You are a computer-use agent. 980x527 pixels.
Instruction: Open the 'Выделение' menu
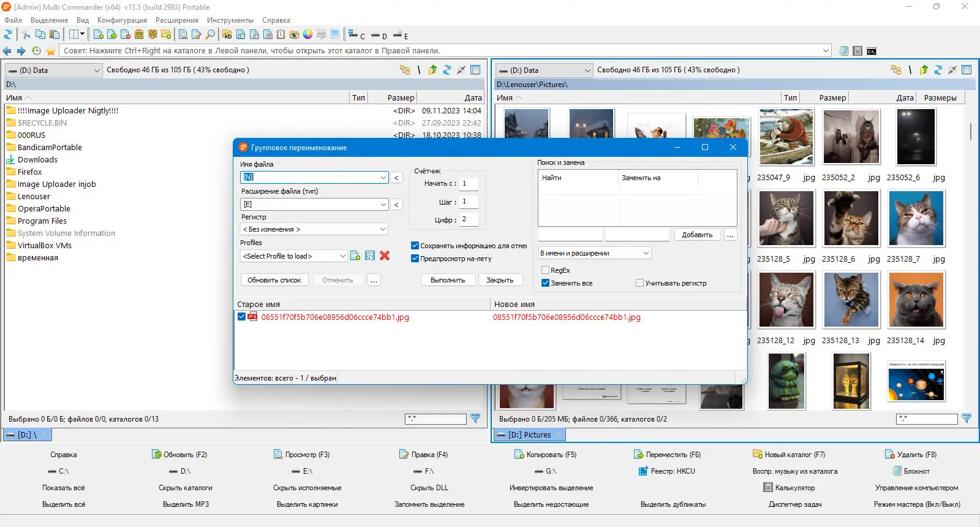[50, 20]
